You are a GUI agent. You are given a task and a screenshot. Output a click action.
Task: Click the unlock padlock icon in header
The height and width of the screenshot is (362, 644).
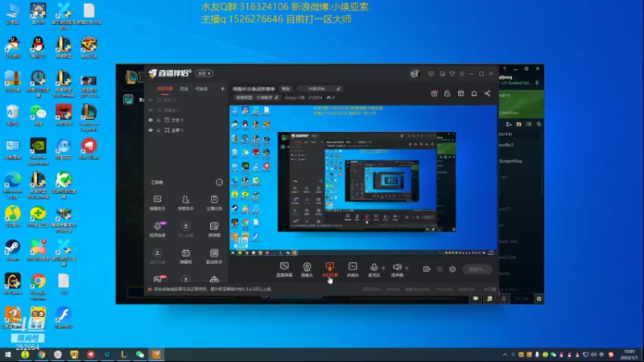(x=448, y=93)
